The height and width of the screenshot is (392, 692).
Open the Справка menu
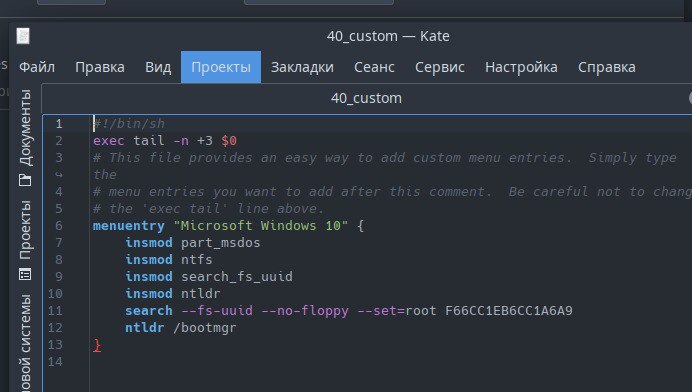[607, 67]
